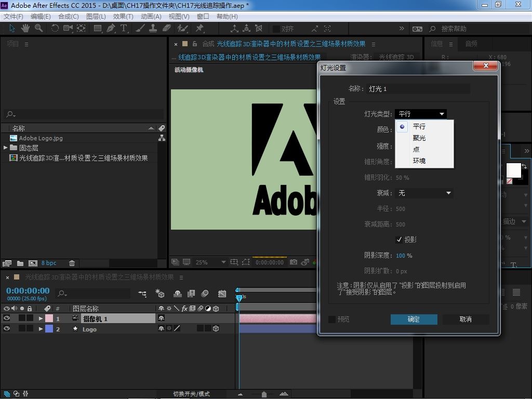The height and width of the screenshot is (399, 532).
Task: Toggle shy switch on Logo layer
Action: tap(161, 328)
